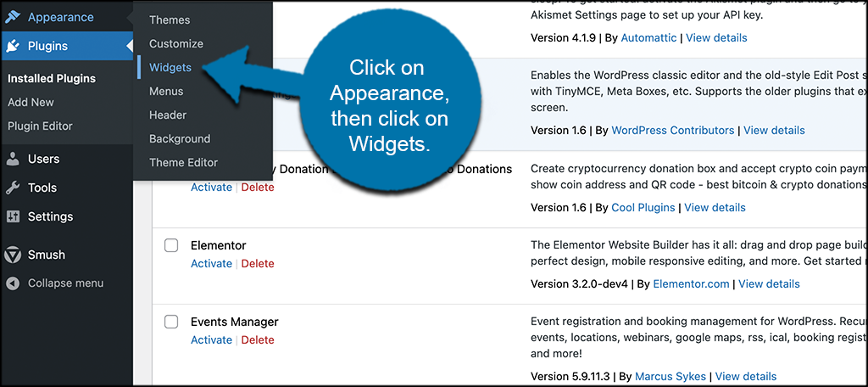Open the Marcus Sykes author link
The width and height of the screenshot is (868, 387).
click(670, 377)
